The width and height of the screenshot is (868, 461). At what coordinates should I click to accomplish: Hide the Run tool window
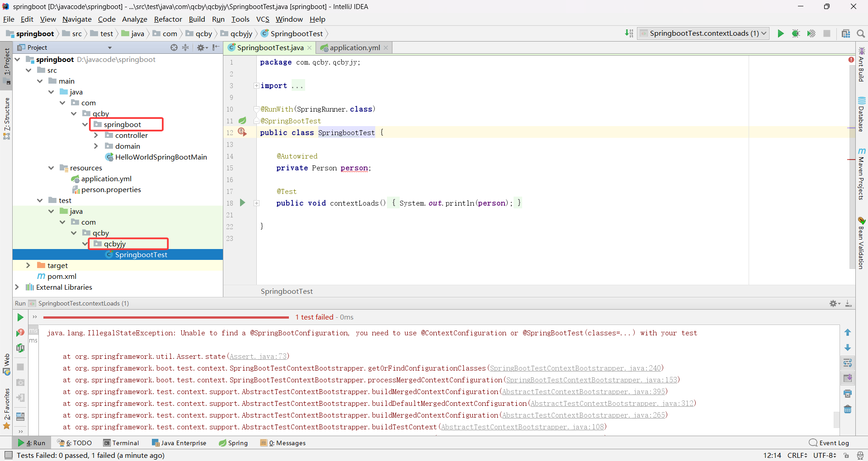(x=849, y=303)
